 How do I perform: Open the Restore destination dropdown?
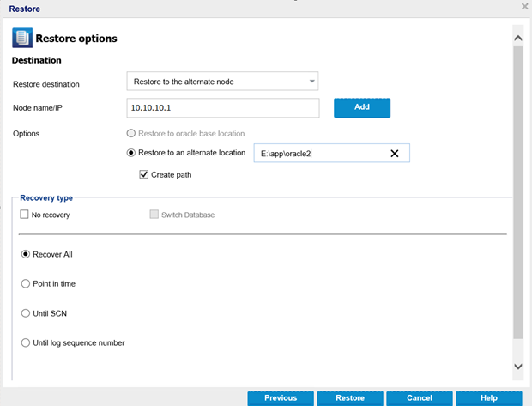point(222,82)
